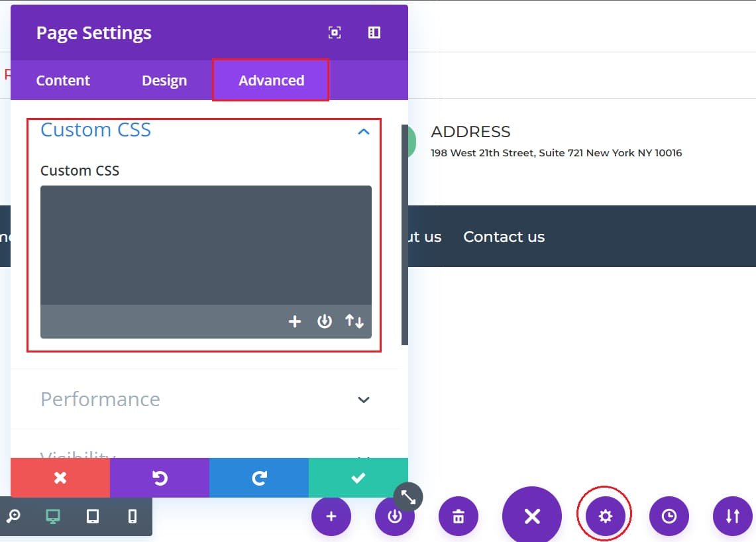The width and height of the screenshot is (756, 542).
Task: Click the modal resize handle with diagonal arrows
Action: tap(408, 497)
